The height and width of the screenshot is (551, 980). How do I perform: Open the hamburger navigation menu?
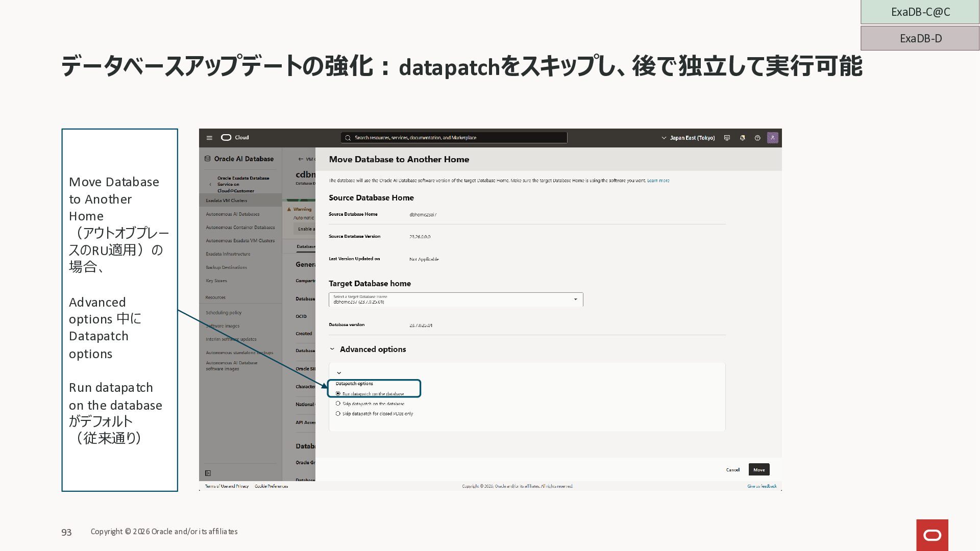click(x=209, y=138)
